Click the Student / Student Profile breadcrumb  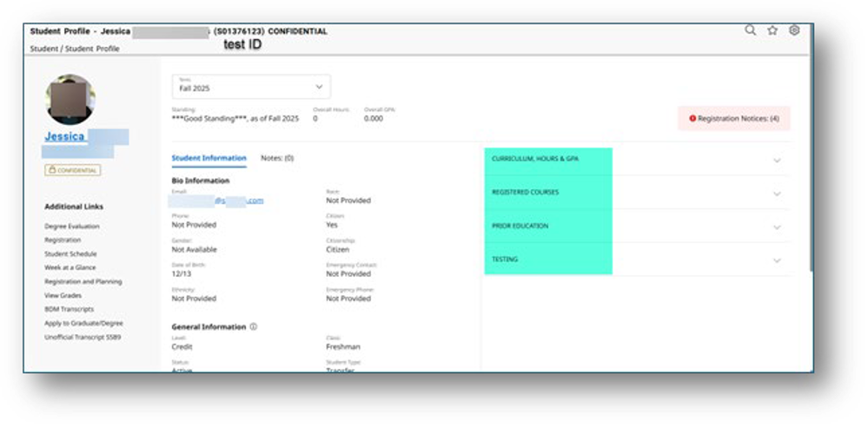(x=75, y=49)
